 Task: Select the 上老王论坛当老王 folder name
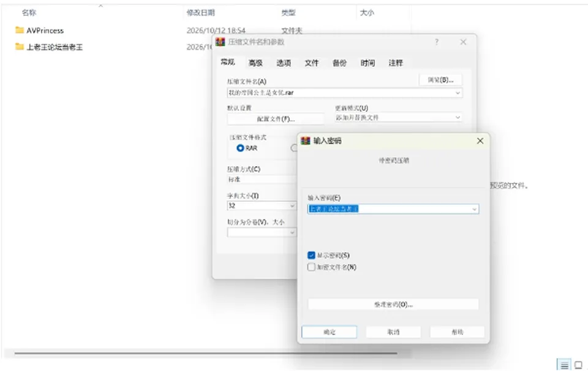tap(55, 47)
